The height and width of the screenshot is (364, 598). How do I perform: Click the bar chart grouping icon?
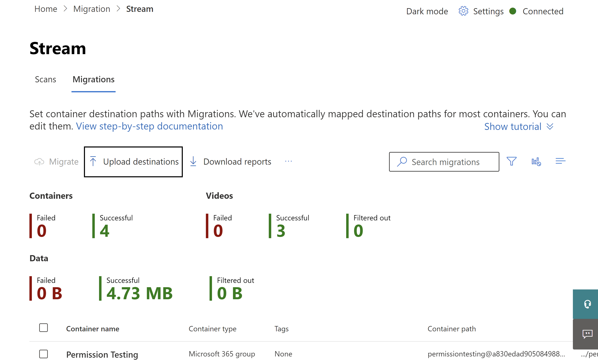(x=536, y=161)
